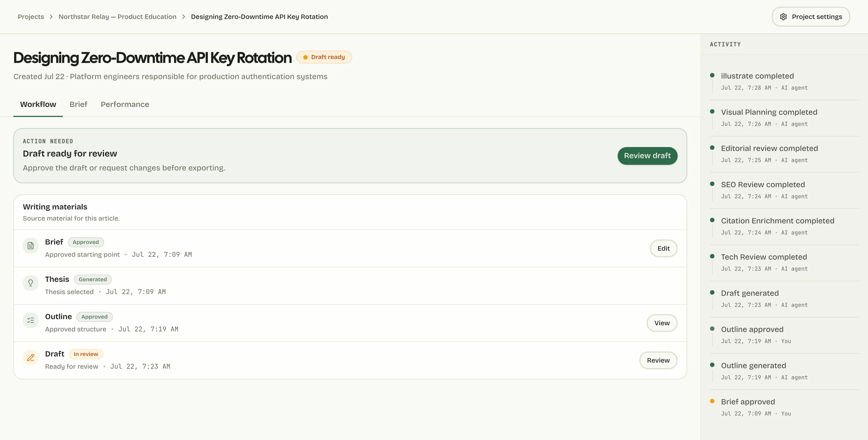Click the Review draft button
868x440 pixels.
647,156
